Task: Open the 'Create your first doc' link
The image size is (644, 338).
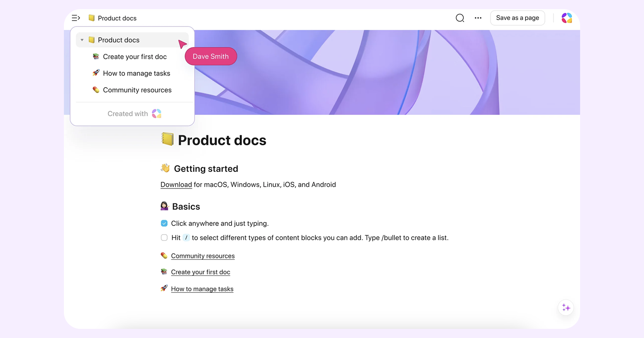Action: [200, 272]
